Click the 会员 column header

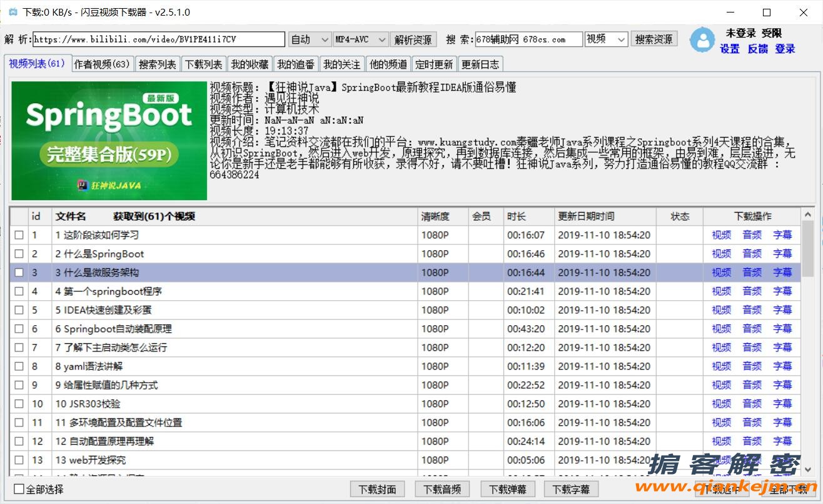point(487,216)
